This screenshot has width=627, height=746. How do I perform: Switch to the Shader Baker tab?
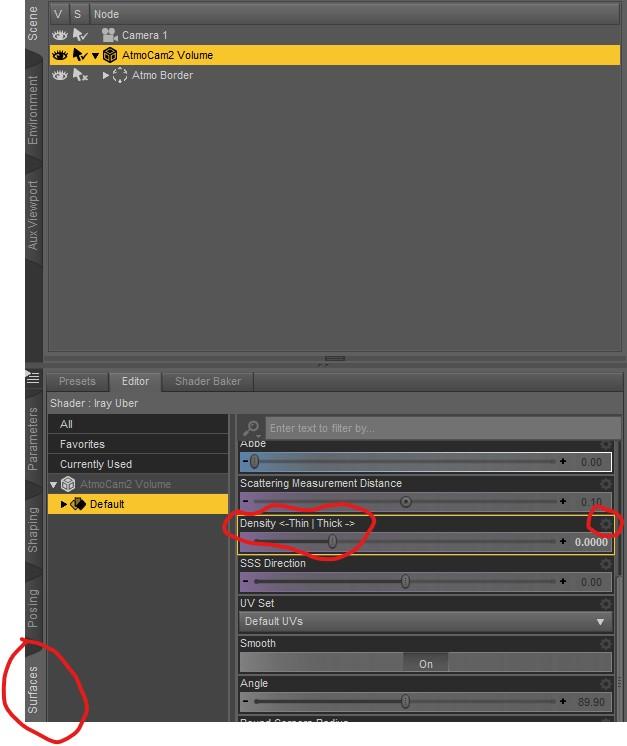click(x=208, y=382)
